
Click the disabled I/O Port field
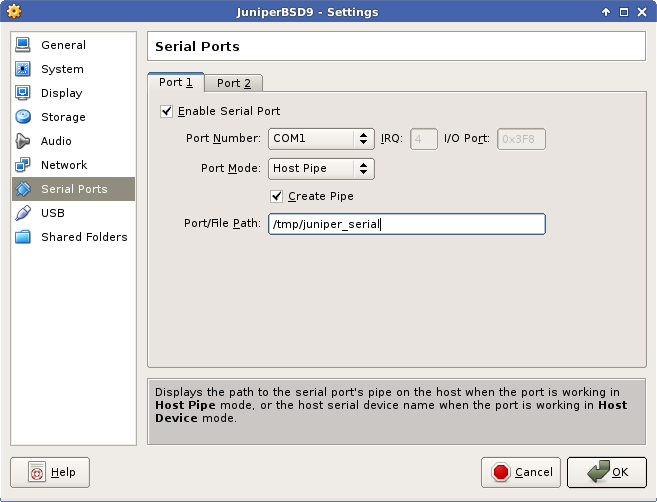coord(521,139)
